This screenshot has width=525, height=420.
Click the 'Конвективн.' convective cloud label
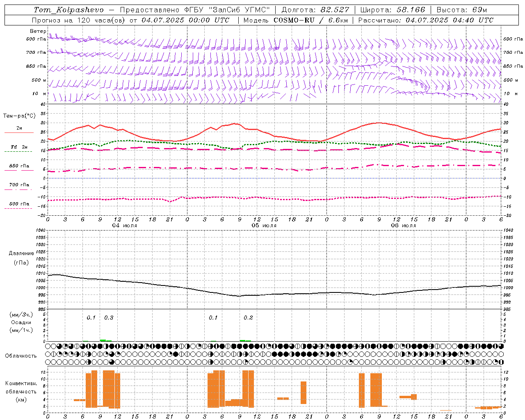point(21,383)
